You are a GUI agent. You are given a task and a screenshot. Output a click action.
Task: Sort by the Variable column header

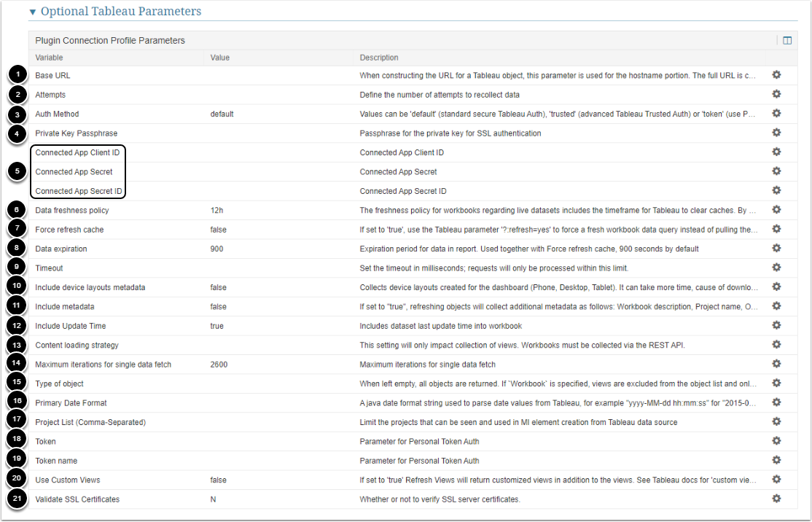[x=49, y=58]
